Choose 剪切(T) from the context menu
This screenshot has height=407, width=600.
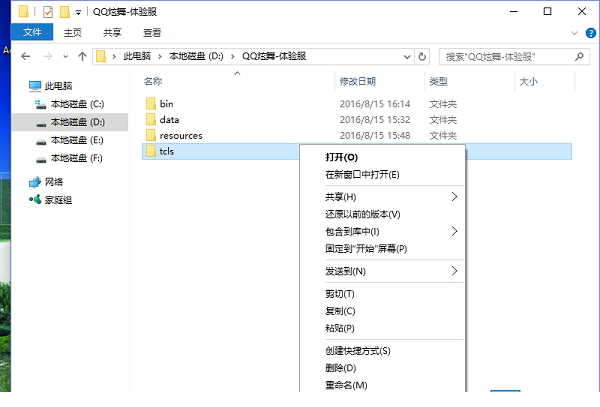(383, 293)
